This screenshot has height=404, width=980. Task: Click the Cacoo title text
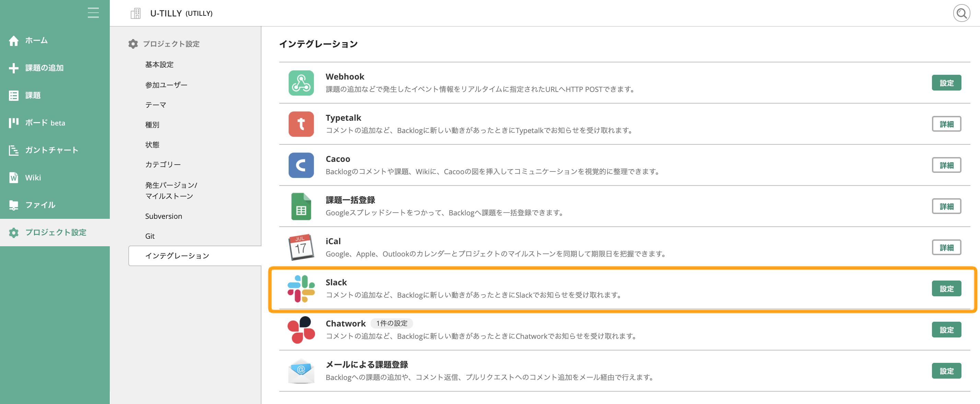tap(338, 159)
